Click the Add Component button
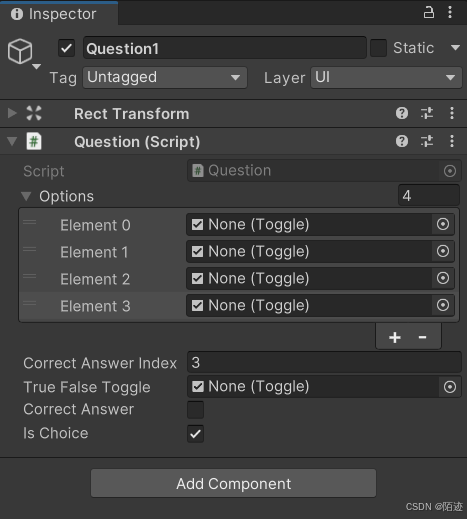 click(x=233, y=483)
